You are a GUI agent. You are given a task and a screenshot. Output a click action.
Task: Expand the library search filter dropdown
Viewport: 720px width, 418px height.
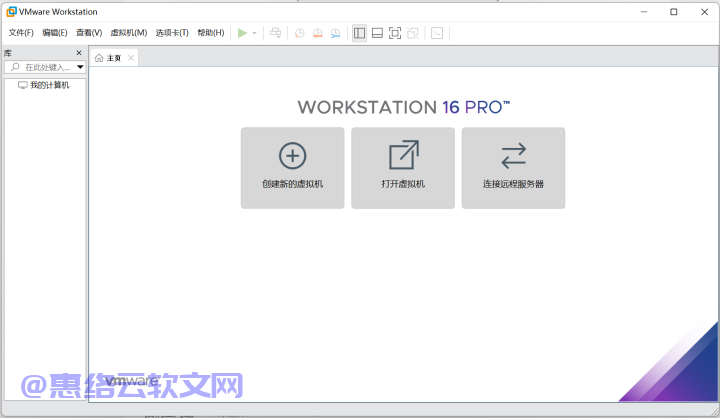pos(80,67)
